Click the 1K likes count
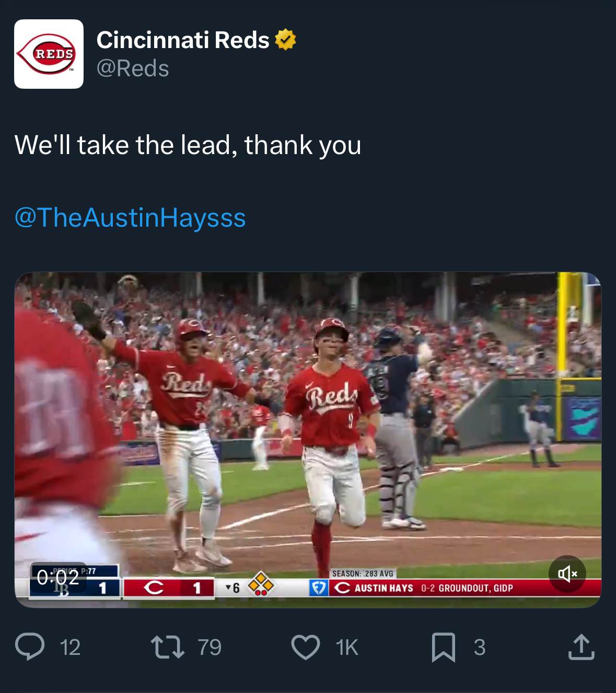616x693 pixels. 347,648
